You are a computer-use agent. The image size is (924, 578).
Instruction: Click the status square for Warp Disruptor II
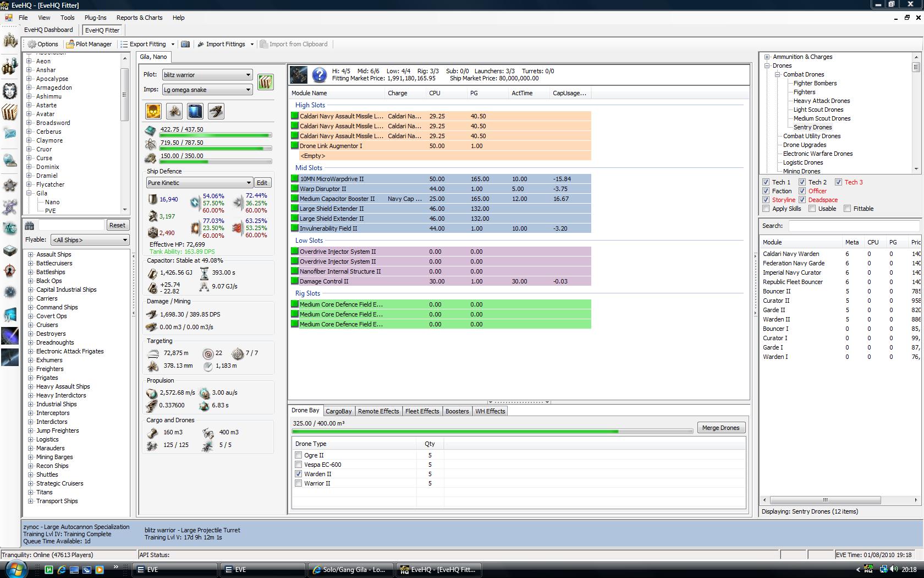pos(295,189)
